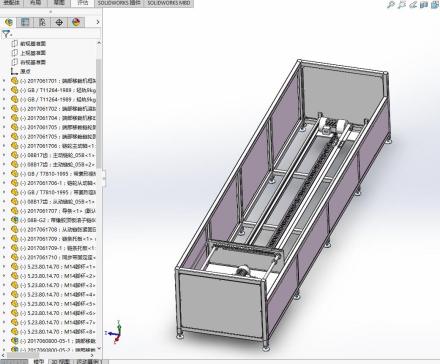Open the ConfigurationManager tab

click(x=42, y=22)
